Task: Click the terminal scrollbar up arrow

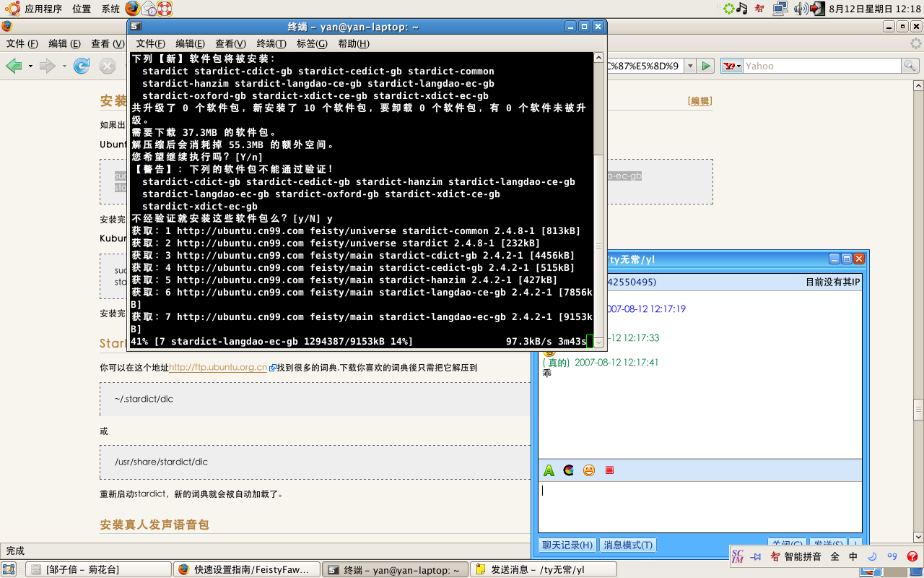Action: point(598,57)
